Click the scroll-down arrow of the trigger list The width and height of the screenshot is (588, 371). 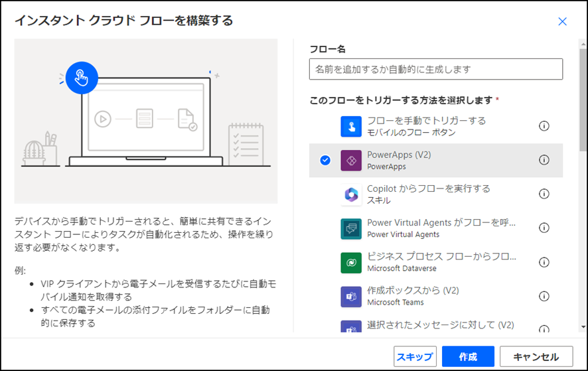pos(583,327)
